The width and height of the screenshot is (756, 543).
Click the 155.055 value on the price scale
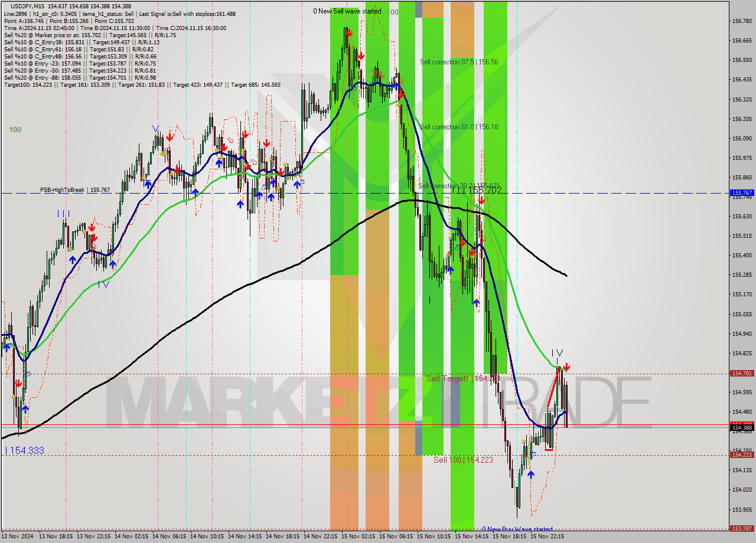741,314
